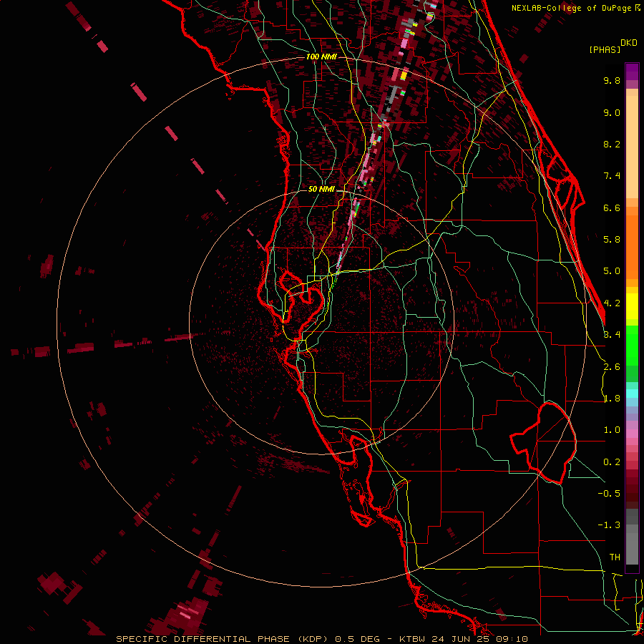The image size is (644, 644).
Task: Click the Lake Okeechobee outline on the map
Action: 543,443
